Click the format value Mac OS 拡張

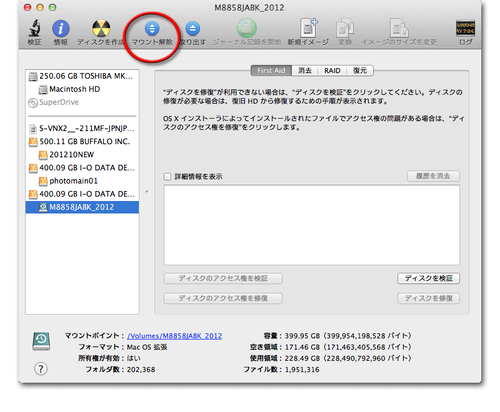147,347
